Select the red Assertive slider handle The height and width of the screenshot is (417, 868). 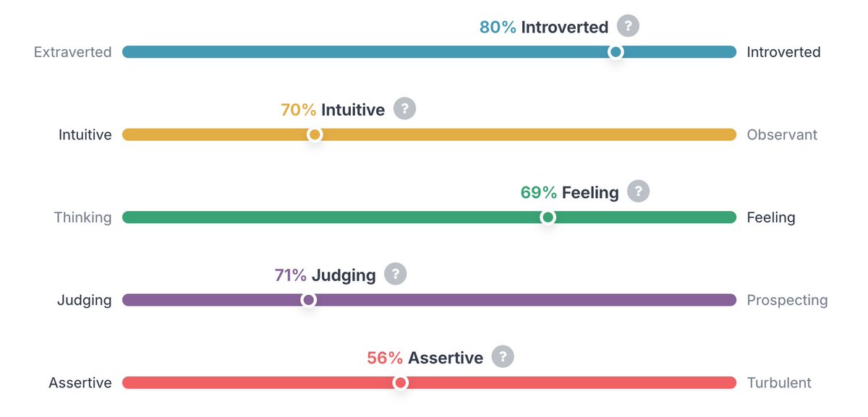click(x=400, y=382)
